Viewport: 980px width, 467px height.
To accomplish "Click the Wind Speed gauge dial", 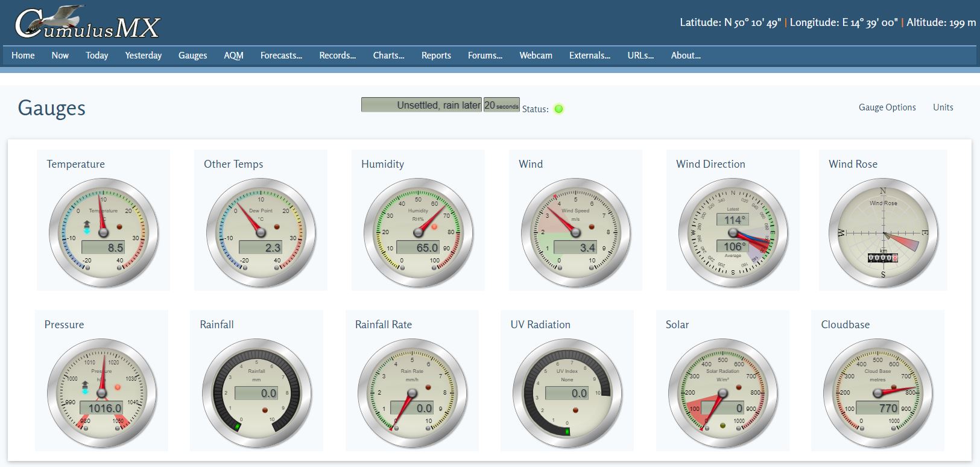I will (575, 232).
